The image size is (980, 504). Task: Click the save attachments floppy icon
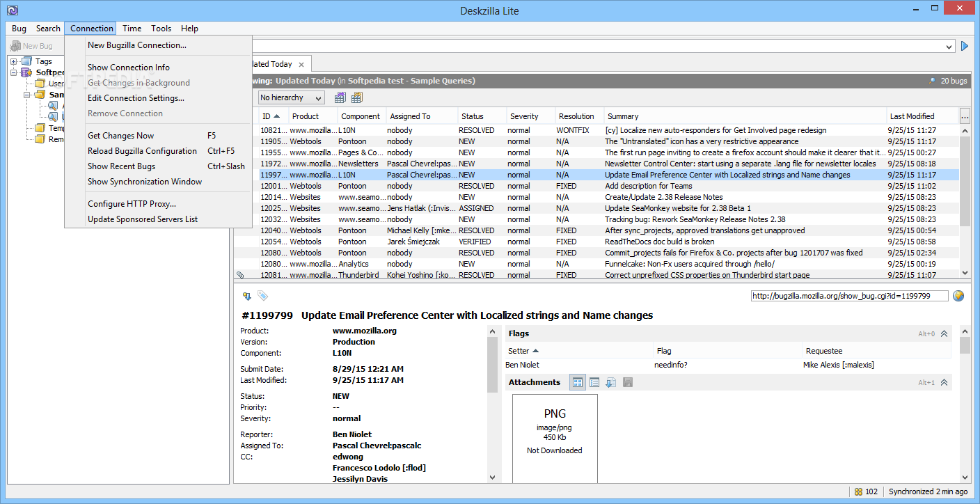coord(628,382)
